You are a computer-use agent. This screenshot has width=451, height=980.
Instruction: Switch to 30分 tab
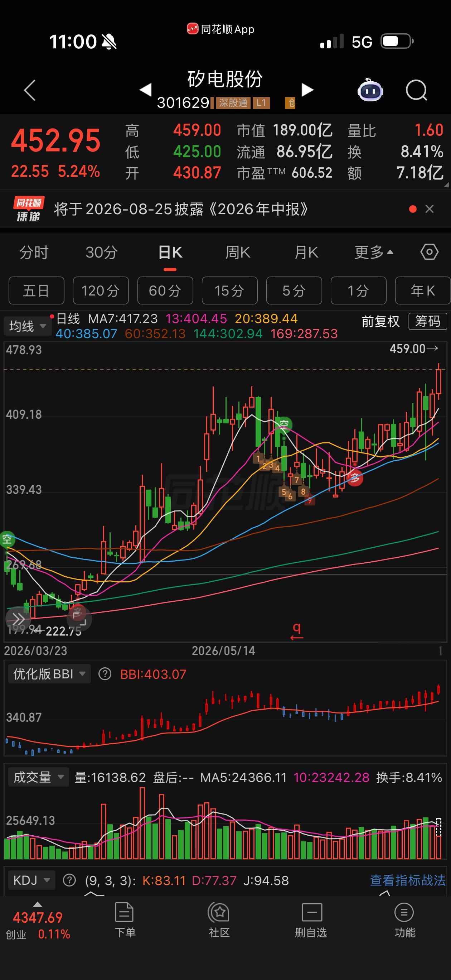(102, 252)
